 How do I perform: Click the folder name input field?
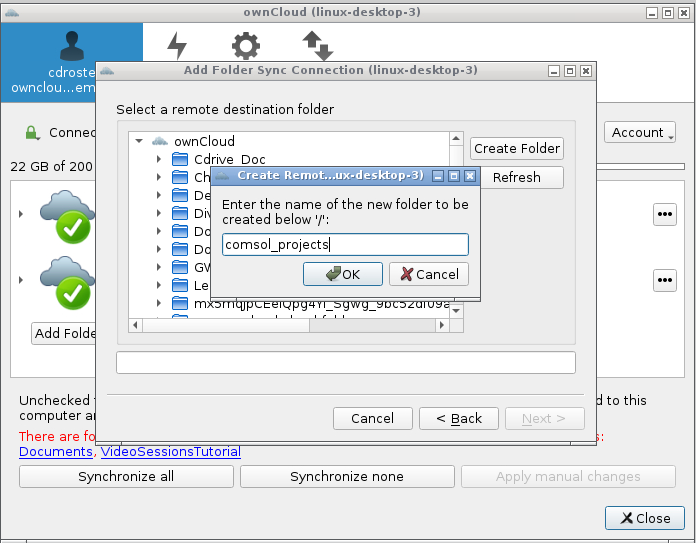coord(345,245)
